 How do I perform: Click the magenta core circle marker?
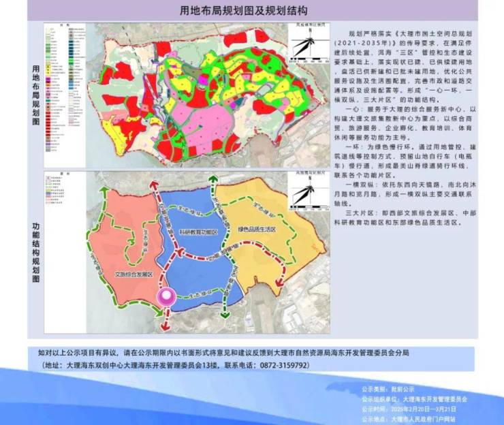166,297
